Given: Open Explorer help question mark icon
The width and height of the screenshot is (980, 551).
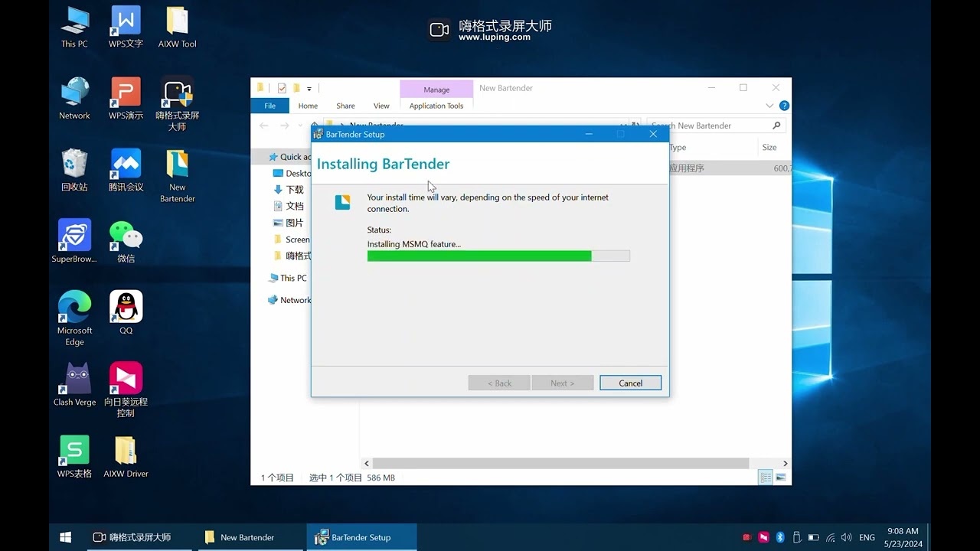Looking at the screenshot, I should coord(784,106).
